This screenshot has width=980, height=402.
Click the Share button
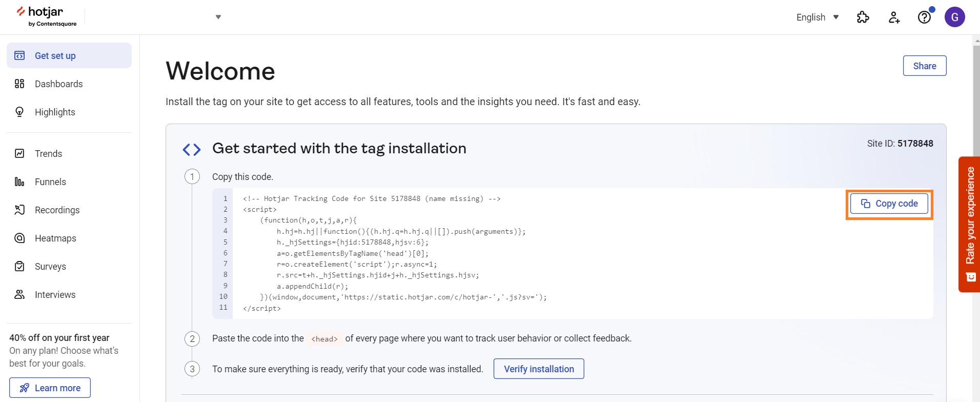pyautogui.click(x=924, y=66)
